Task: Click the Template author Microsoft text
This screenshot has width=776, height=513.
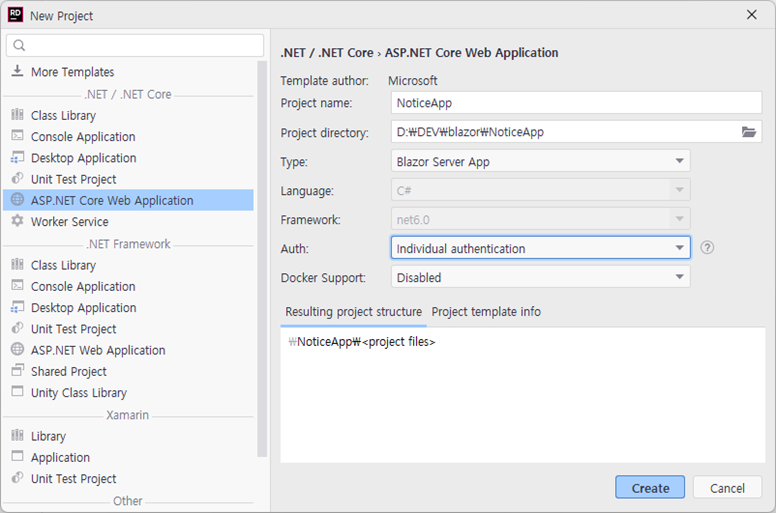Action: 413,80
